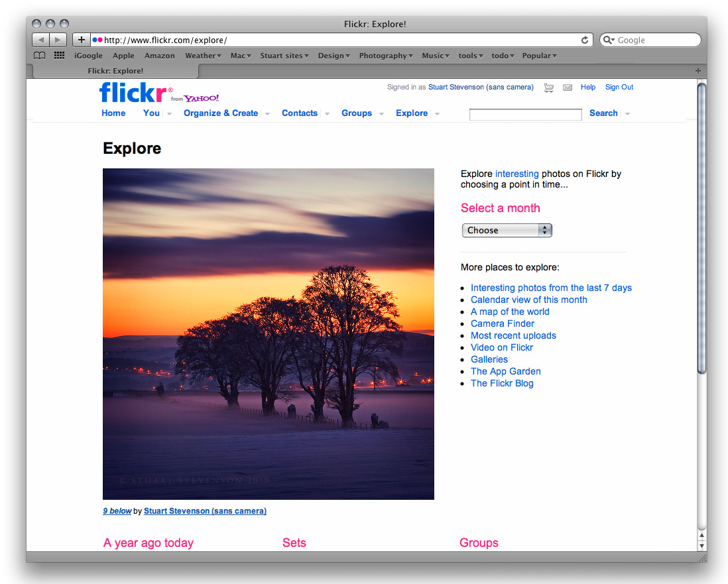Screen dimensions: 728x584
Task: Expand the Photography bookmarks folder
Action: (385, 56)
